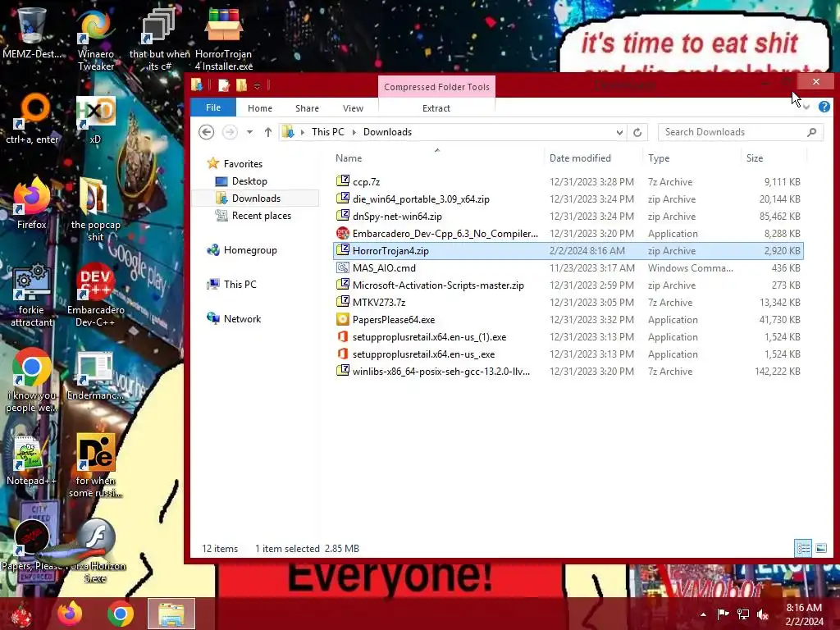Select Papers, Please desktop shortcut

point(32,546)
